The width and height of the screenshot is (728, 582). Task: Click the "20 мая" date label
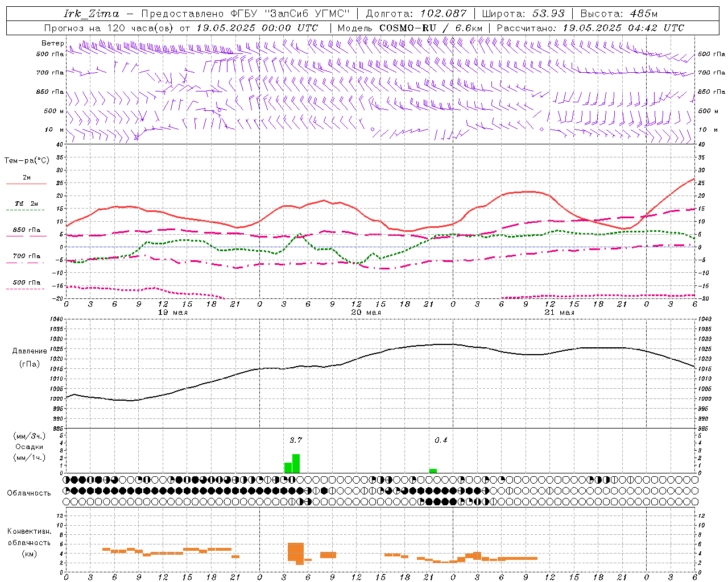pyautogui.click(x=366, y=313)
